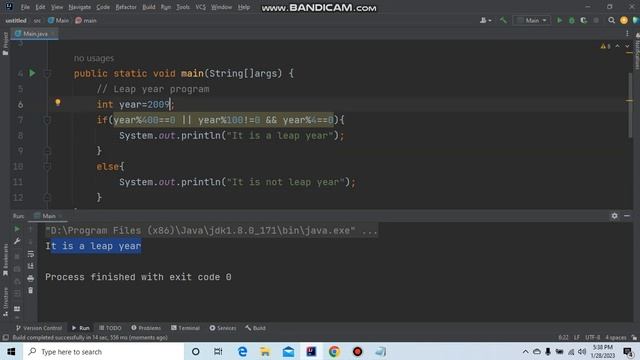Screen dimensions: 640x360
Task: Open the Main run configuration dropdown
Action: (532, 20)
